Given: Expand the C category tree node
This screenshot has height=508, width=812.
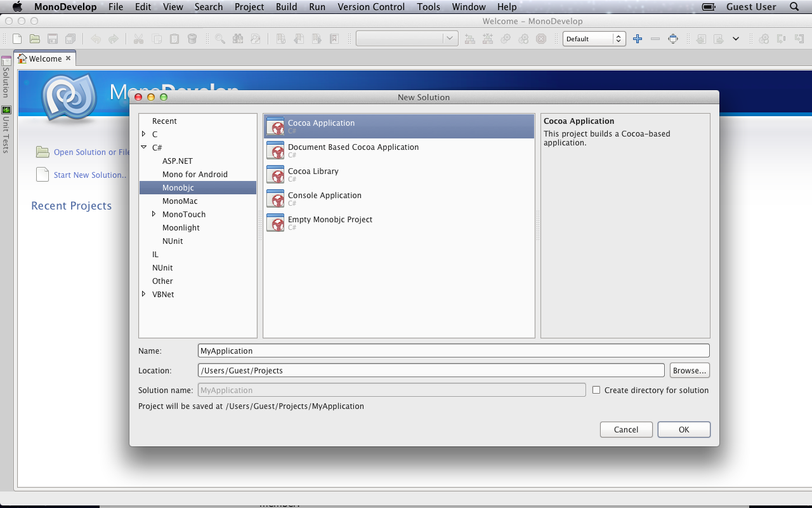Looking at the screenshot, I should click(x=144, y=134).
